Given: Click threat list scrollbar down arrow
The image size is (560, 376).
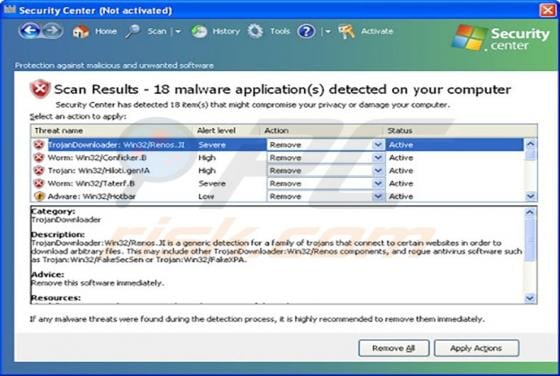Looking at the screenshot, I should click(x=530, y=196).
